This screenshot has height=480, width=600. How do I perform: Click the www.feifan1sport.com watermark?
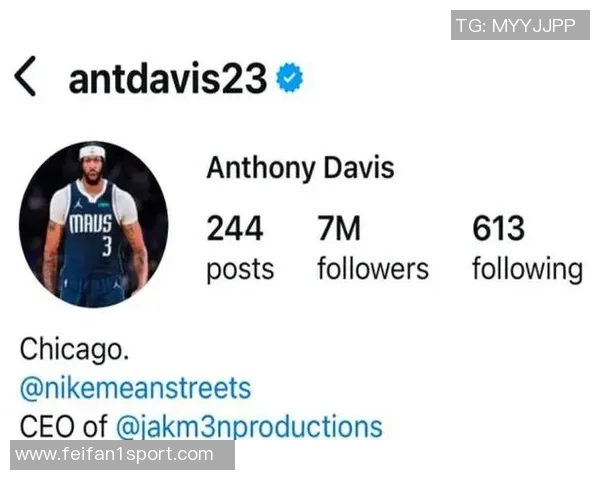point(122,455)
